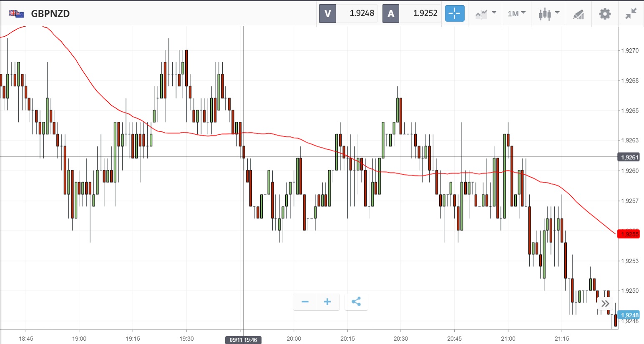644x344 pixels.
Task: Click the 1,9270 price axis label
Action: point(630,50)
